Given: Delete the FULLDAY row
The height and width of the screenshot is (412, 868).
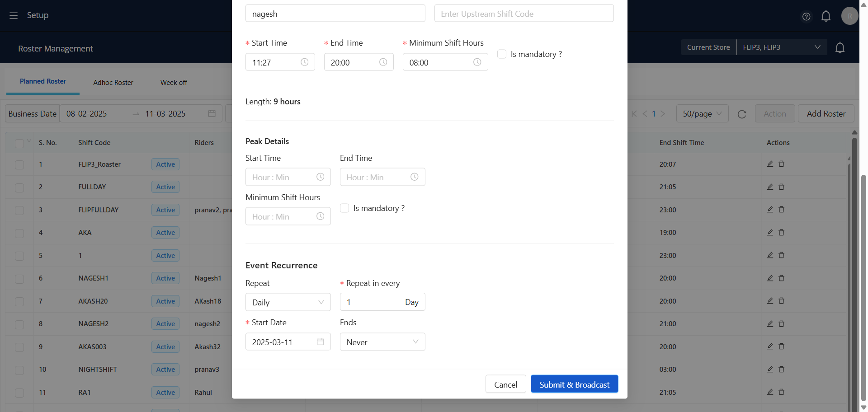Looking at the screenshot, I should click(781, 187).
